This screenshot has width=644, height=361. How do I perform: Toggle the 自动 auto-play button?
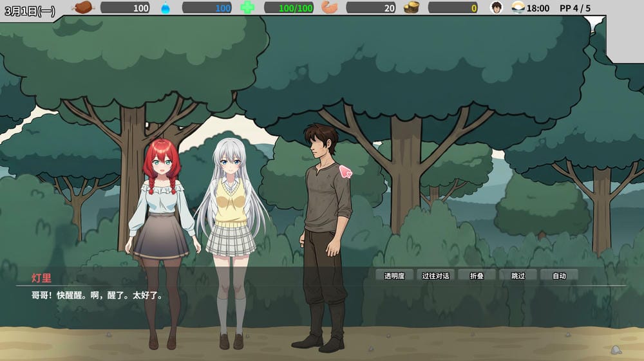pos(559,275)
